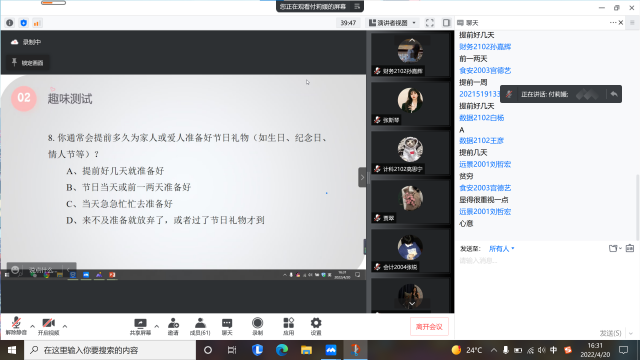Open the speaker view dropdown
This screenshot has width=640, height=360.
392,23
